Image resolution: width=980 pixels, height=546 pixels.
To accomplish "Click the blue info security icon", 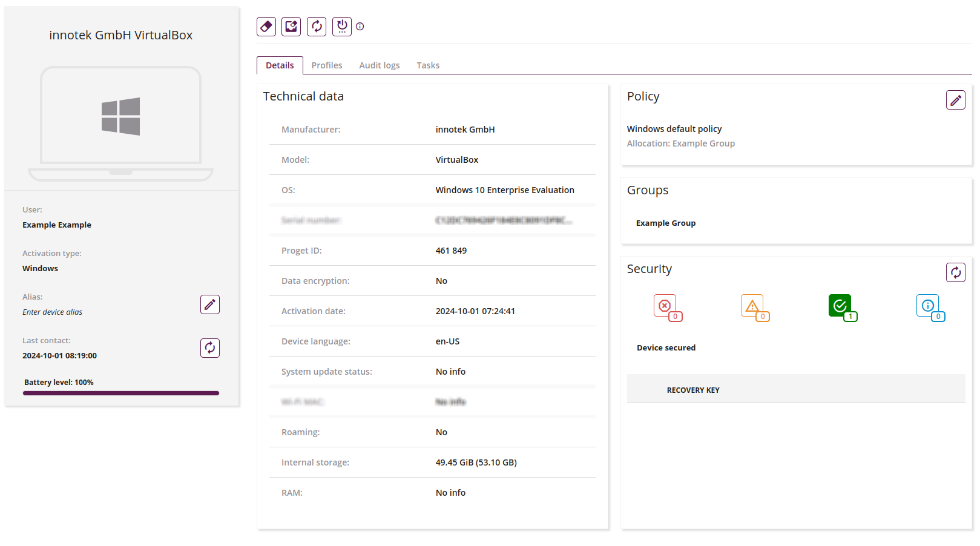I will coord(930,308).
